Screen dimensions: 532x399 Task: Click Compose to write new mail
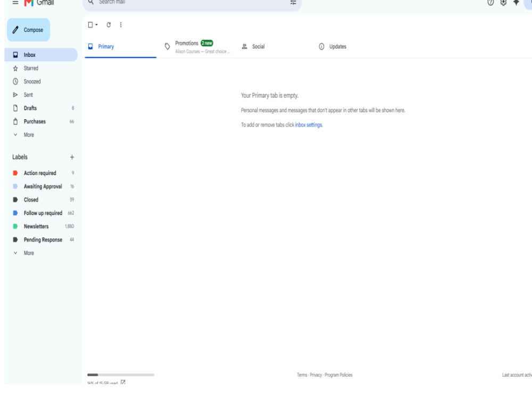coord(29,30)
